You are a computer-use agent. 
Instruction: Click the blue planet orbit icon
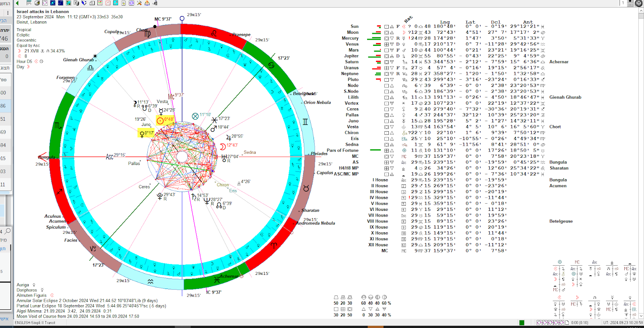click(53, 3)
